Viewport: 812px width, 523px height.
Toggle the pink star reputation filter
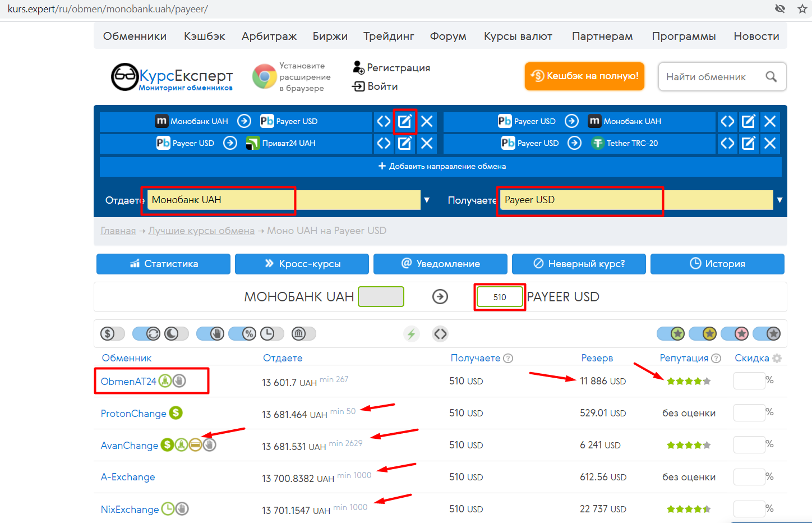tap(735, 334)
